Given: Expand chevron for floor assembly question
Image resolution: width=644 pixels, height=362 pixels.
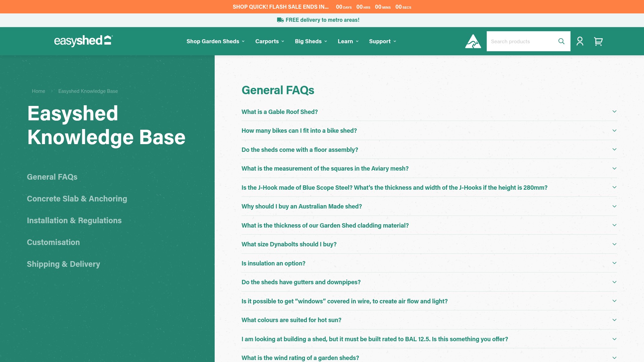Looking at the screenshot, I should pos(614,149).
